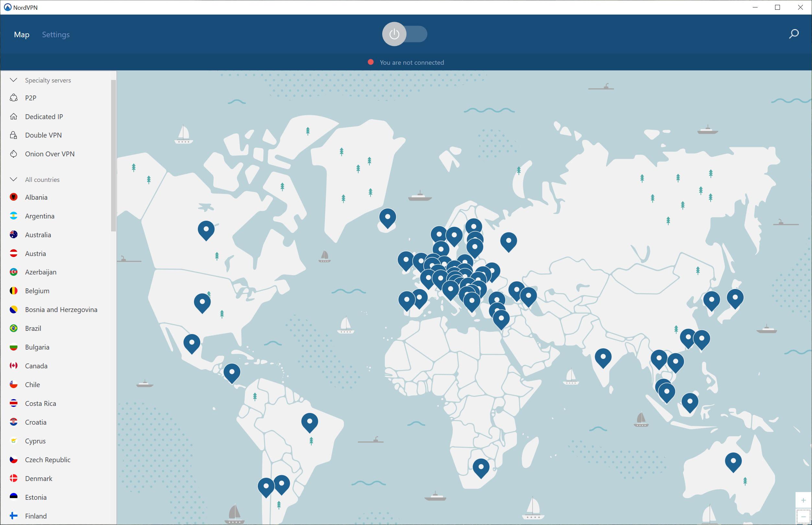Collapse the All countries section
Screen dimensions: 812x525
pyautogui.click(x=14, y=179)
